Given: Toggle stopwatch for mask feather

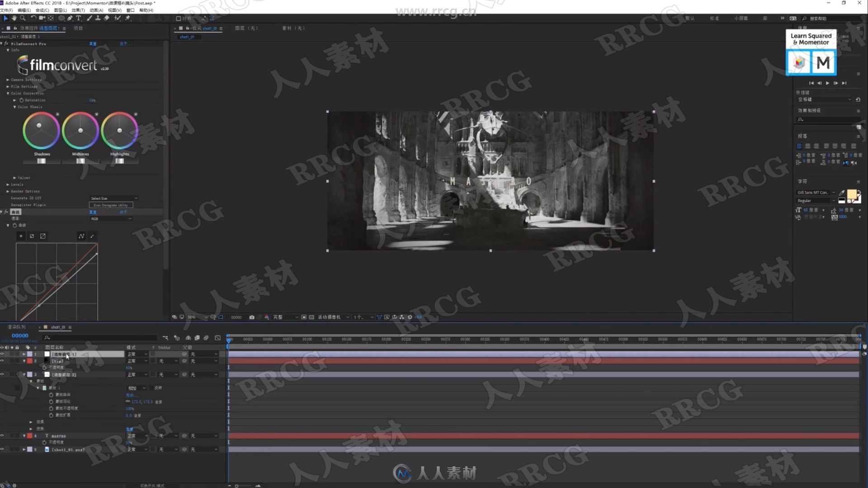Looking at the screenshot, I should coord(51,402).
